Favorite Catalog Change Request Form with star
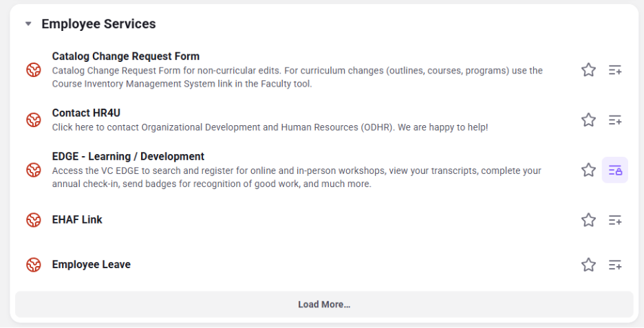644x328 pixels. tap(588, 69)
